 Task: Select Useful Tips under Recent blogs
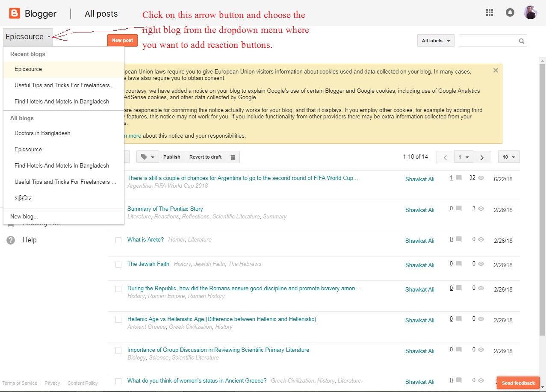tap(64, 85)
